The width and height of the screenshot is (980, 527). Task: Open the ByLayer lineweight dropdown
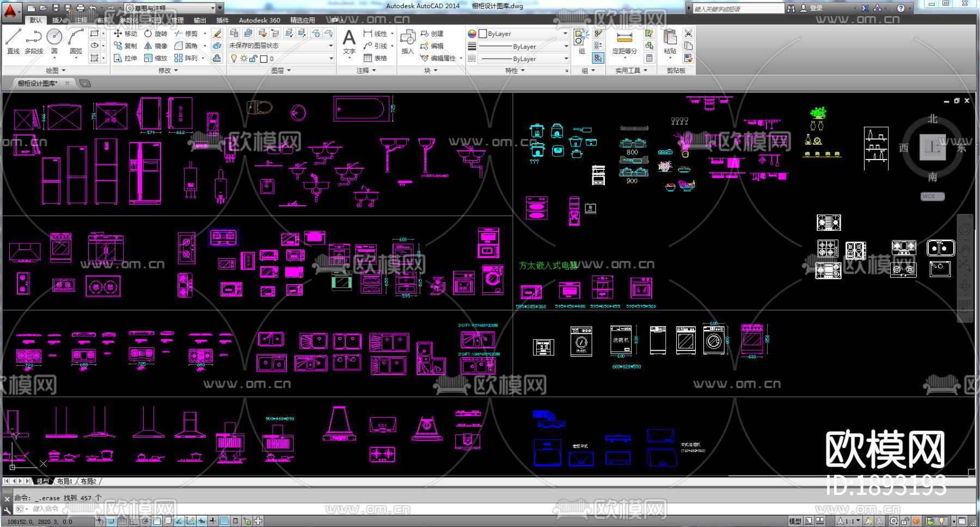pyautogui.click(x=524, y=46)
